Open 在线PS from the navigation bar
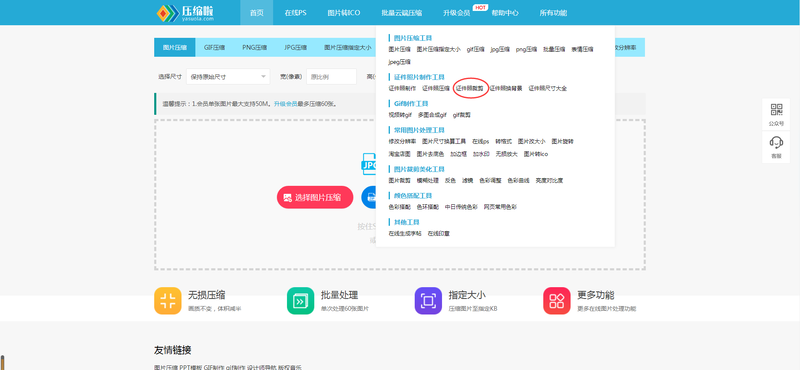Screen dimensions: 800x370 (295, 13)
